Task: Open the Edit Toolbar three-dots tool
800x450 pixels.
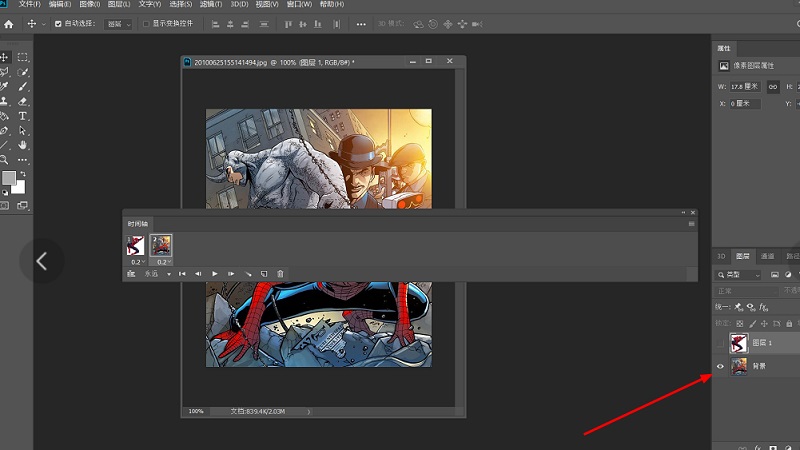Action: point(22,160)
